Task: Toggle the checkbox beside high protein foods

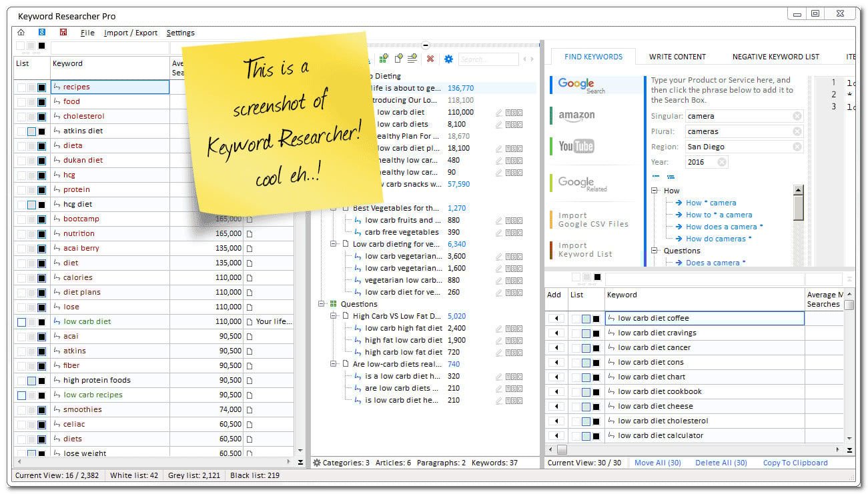Action: (23, 380)
